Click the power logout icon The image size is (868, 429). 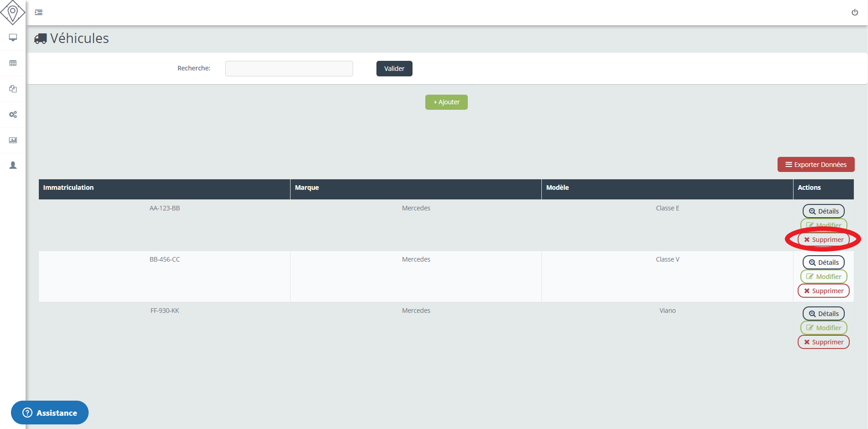[x=854, y=12]
